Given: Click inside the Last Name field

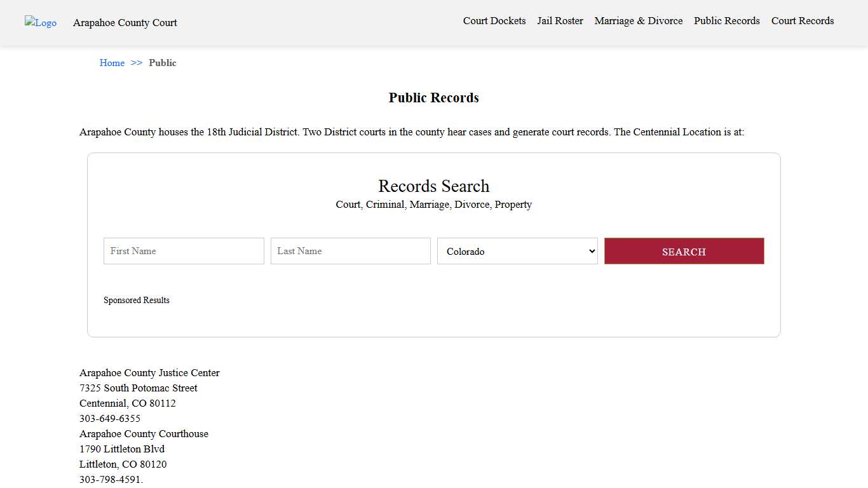Looking at the screenshot, I should tap(350, 251).
